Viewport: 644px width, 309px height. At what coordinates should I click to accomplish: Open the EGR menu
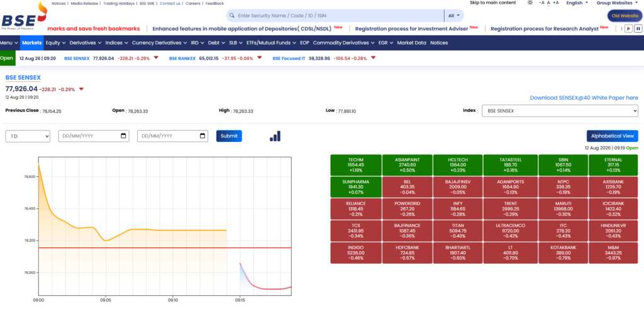click(x=386, y=43)
